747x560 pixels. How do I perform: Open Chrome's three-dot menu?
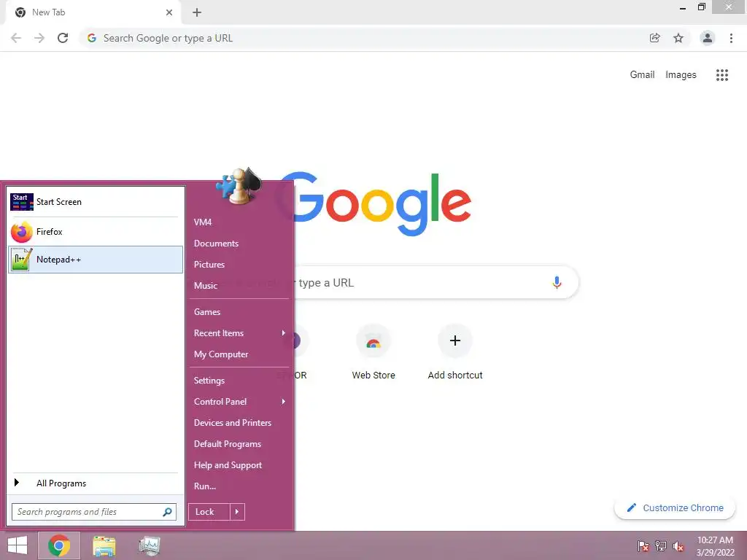731,38
